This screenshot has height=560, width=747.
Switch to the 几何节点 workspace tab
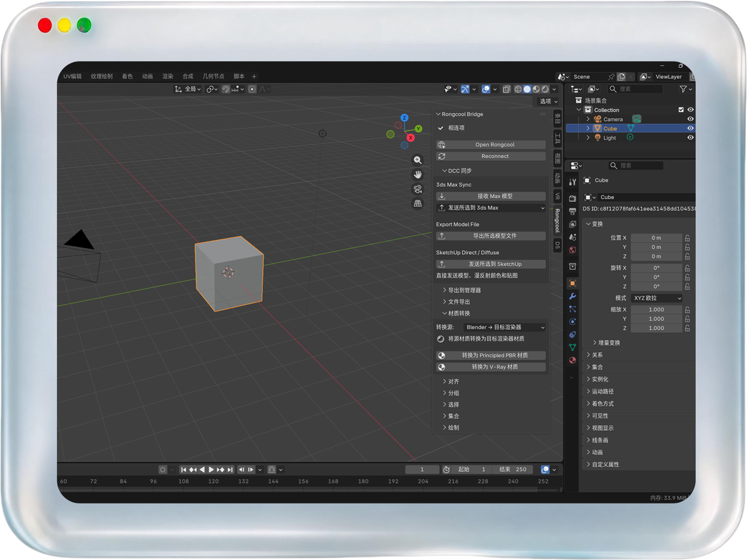(213, 76)
